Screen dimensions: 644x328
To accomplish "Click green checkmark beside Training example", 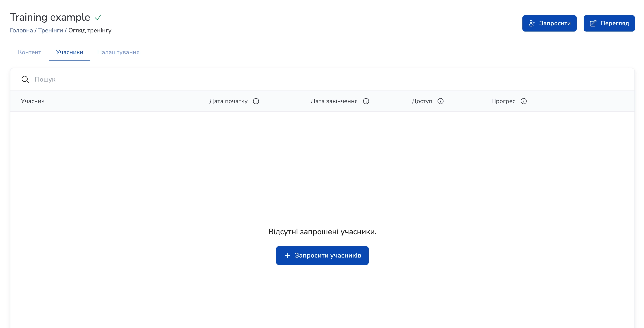I will pos(98,18).
